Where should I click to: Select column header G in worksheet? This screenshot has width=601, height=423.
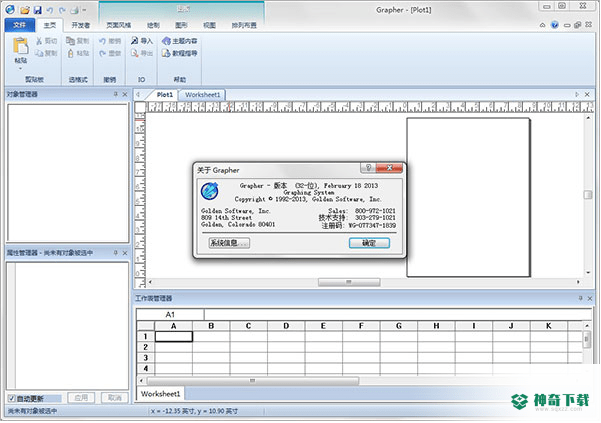pyautogui.click(x=399, y=326)
